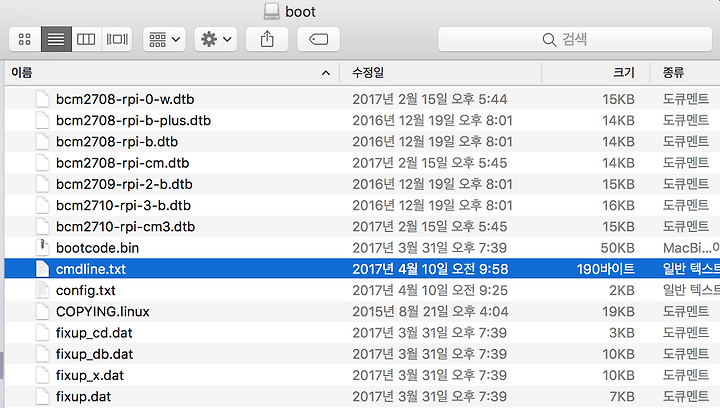This screenshot has width=720, height=408.
Task: Open the gear action menu
Action: [216, 39]
